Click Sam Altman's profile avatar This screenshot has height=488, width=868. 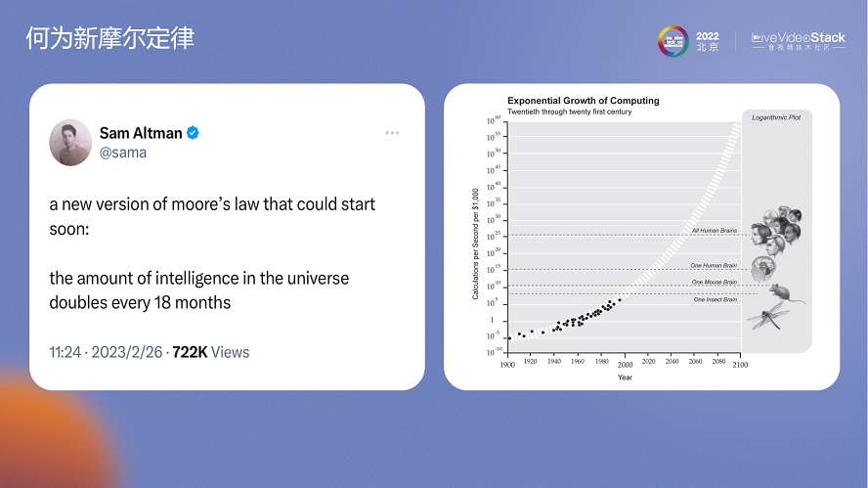click(70, 142)
